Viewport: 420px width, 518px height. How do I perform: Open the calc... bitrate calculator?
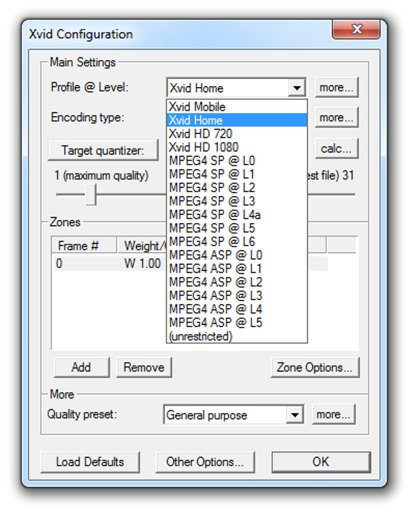click(337, 148)
